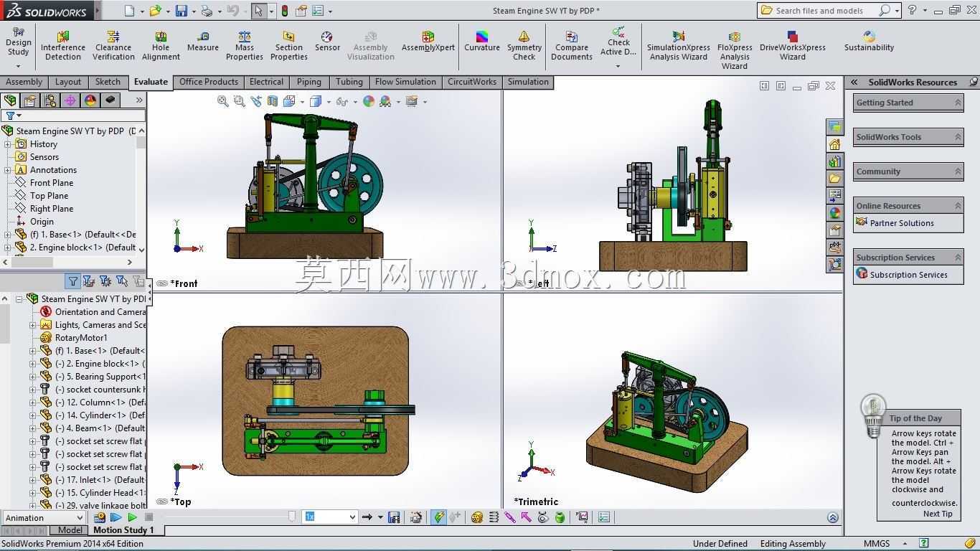Open the ConfigurationManager panel tab
The width and height of the screenshot is (980, 551).
50,100
